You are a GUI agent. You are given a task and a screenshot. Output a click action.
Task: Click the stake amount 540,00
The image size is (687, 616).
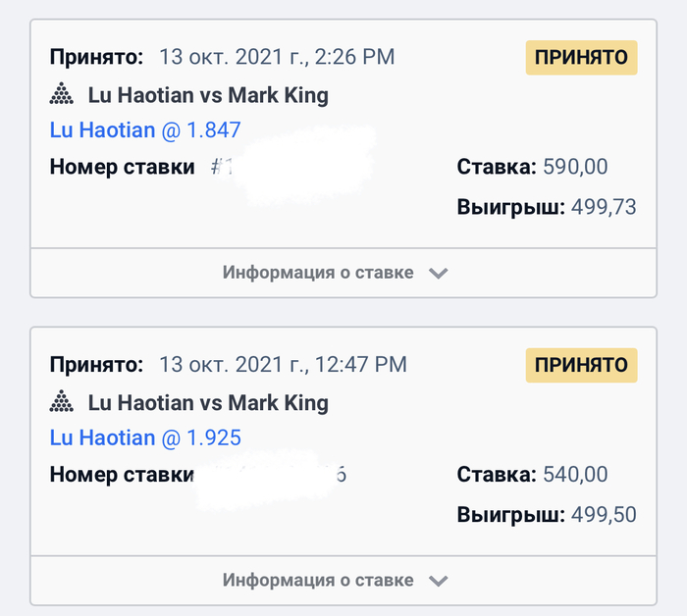point(575,475)
